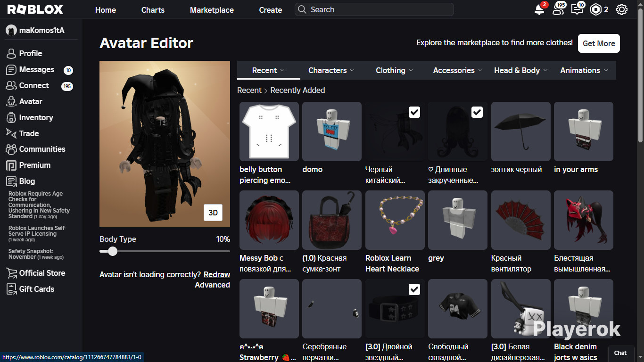Open the Marketplace menu
The image size is (644, 362).
click(x=212, y=10)
